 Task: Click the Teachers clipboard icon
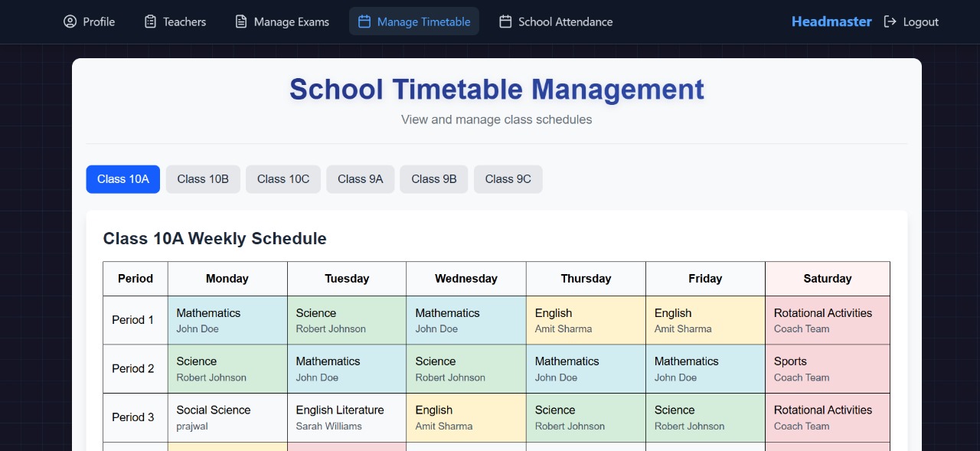tap(151, 21)
